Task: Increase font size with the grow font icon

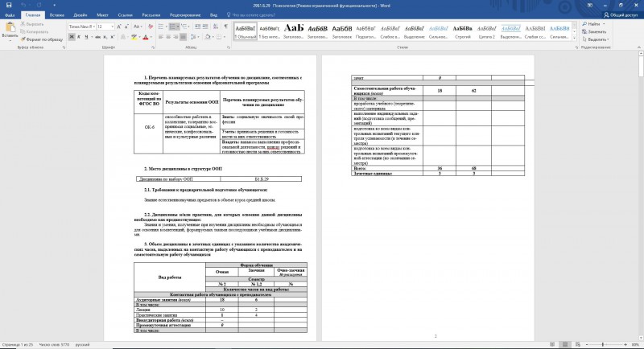Action: 119,27
